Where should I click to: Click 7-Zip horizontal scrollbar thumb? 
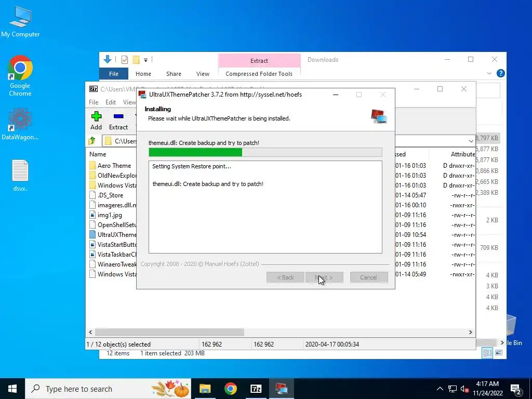point(169,332)
